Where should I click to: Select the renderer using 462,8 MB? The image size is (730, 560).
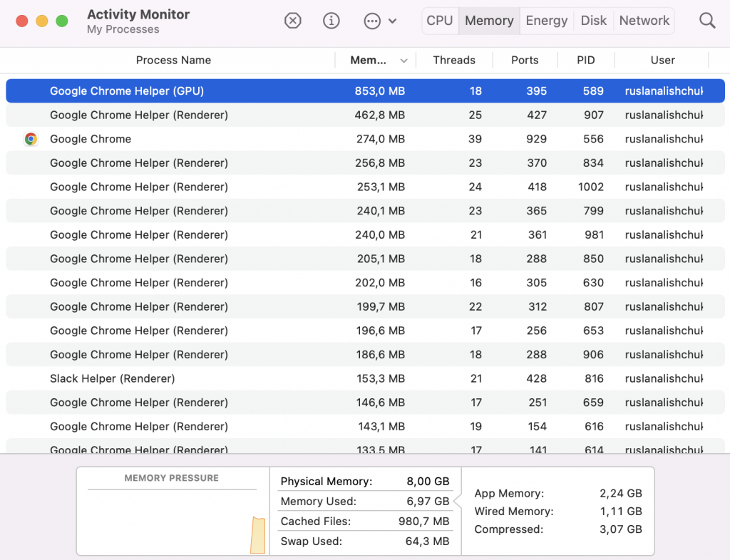point(365,115)
